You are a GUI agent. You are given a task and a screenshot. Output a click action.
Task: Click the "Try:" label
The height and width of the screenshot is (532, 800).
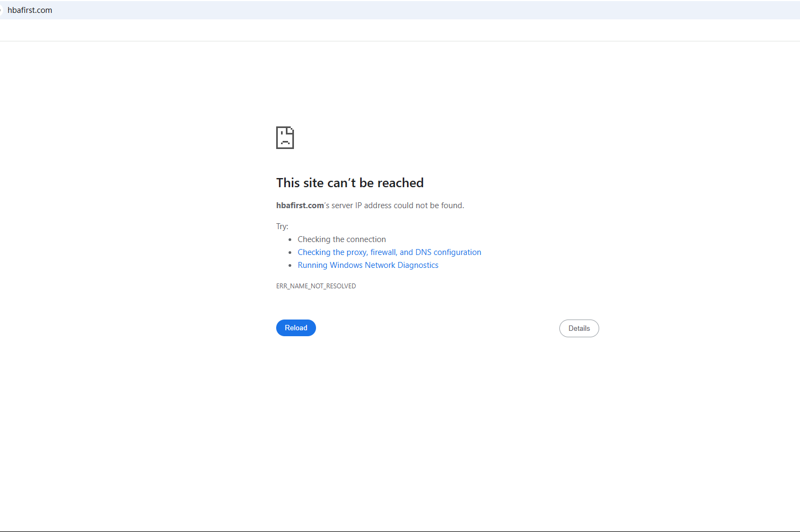[282, 226]
